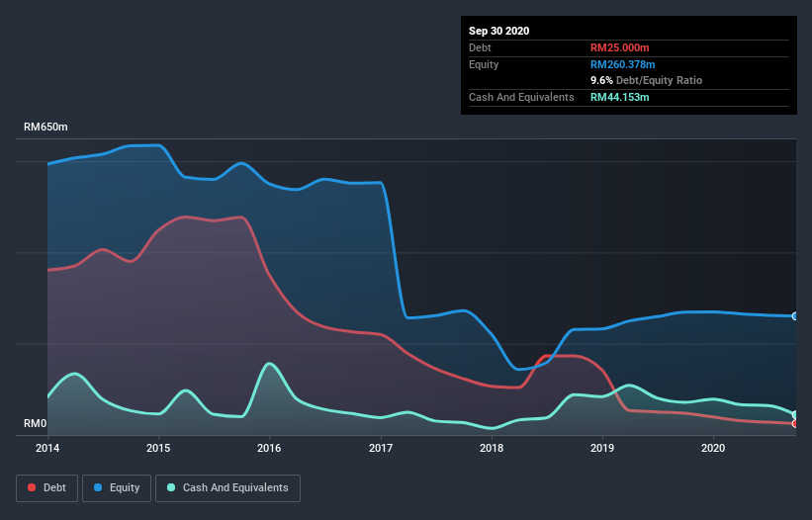Select the Debt endpoint marker on chart

click(x=794, y=424)
